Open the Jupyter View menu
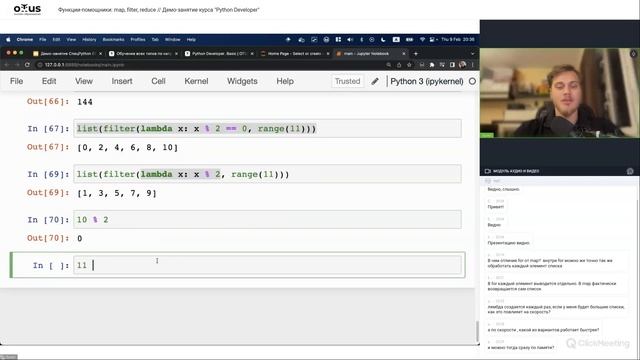 [x=84, y=81]
